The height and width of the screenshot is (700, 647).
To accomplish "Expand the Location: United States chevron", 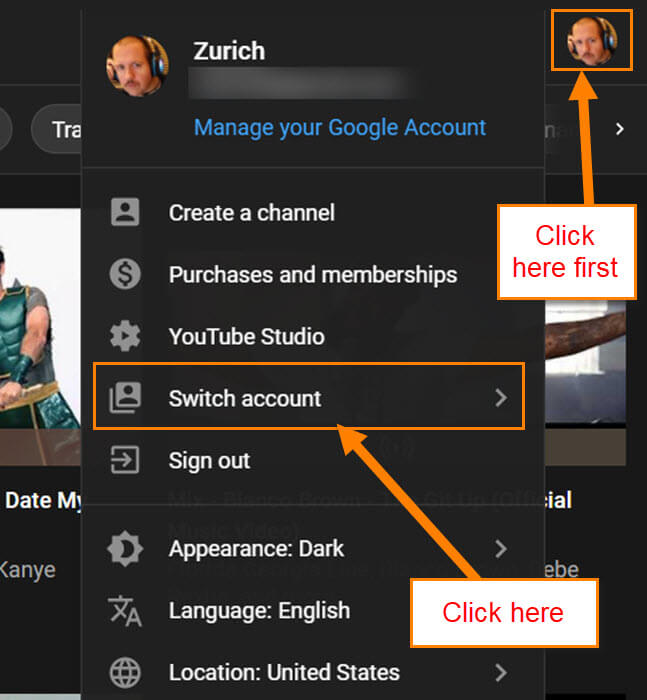I will pos(501,672).
